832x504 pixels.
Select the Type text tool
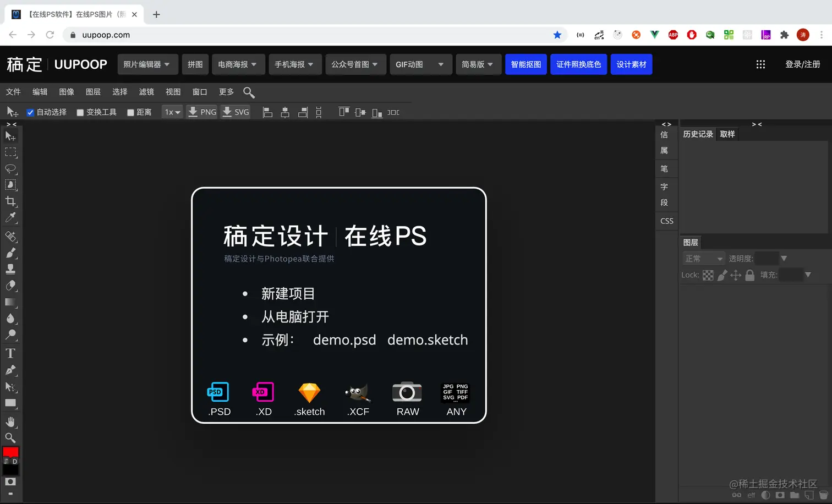[x=10, y=353]
